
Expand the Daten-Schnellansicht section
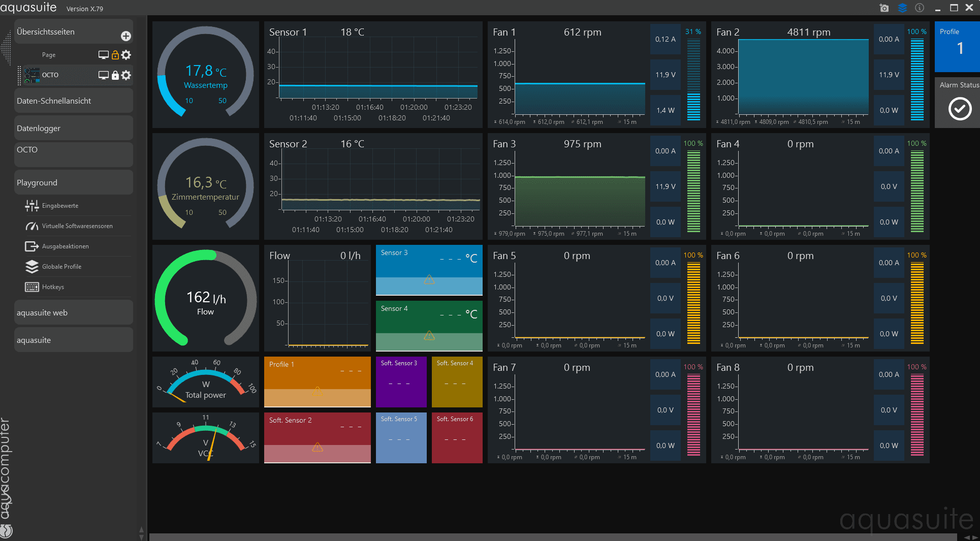pyautogui.click(x=74, y=101)
